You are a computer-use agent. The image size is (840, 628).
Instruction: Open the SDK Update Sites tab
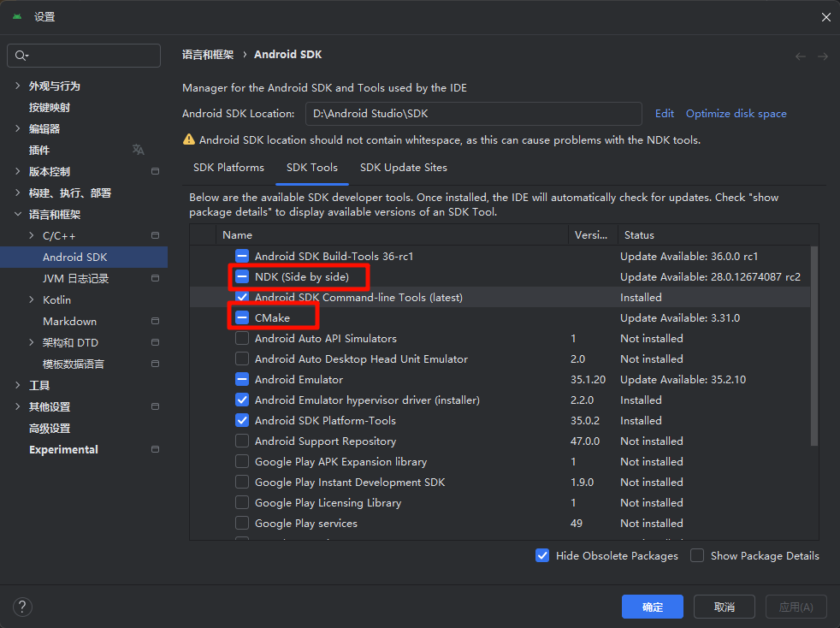403,168
